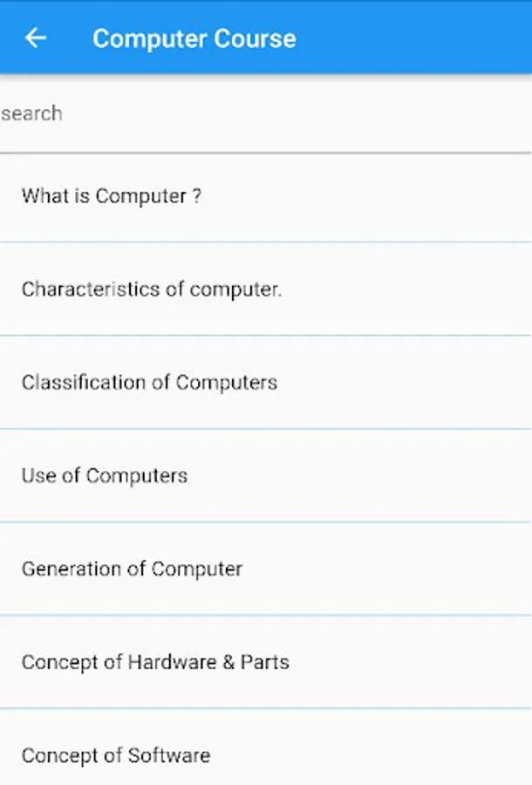Select the row about uses of computers
532x785 pixels.
[266, 475]
